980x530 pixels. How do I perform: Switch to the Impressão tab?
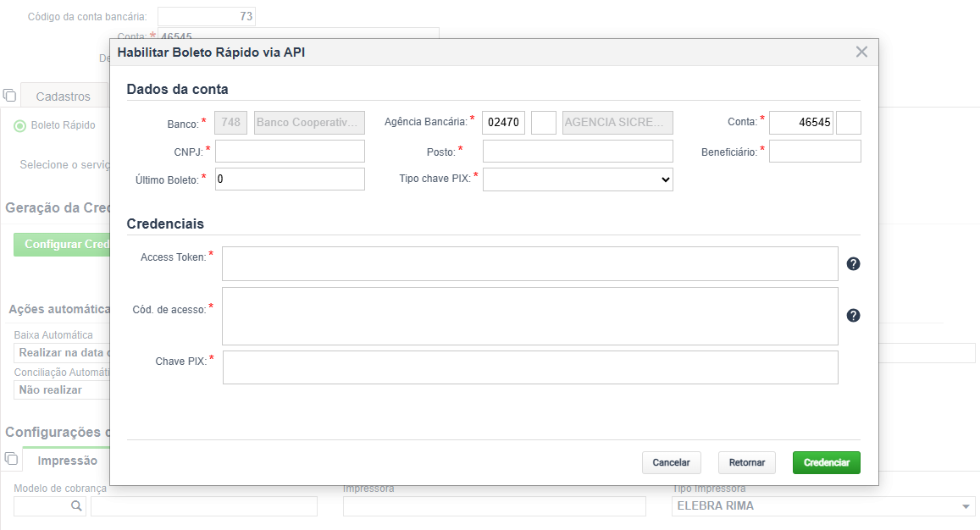pos(67,461)
